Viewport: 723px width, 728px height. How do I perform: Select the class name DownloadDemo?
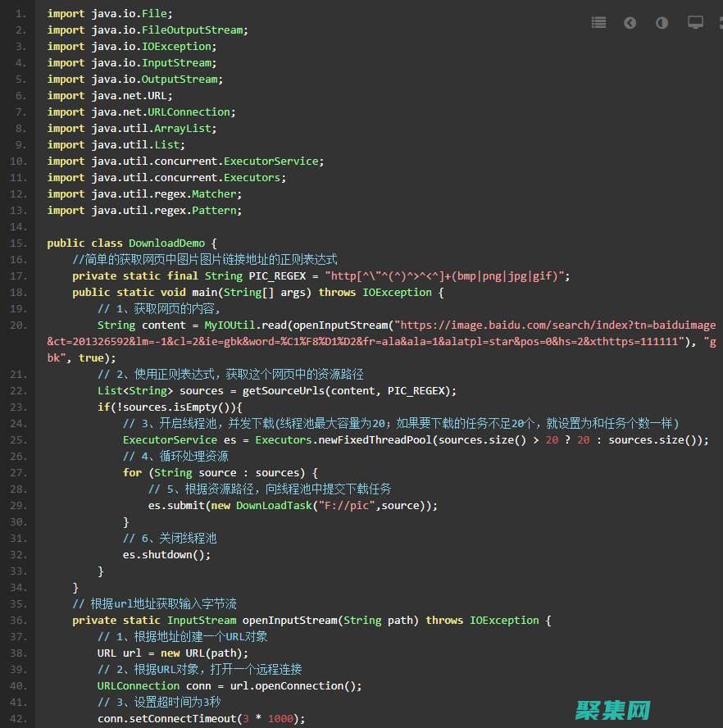coord(166,243)
